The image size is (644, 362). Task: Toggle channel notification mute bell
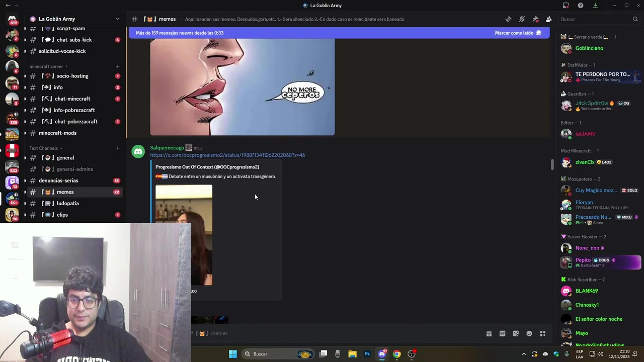pos(522,19)
